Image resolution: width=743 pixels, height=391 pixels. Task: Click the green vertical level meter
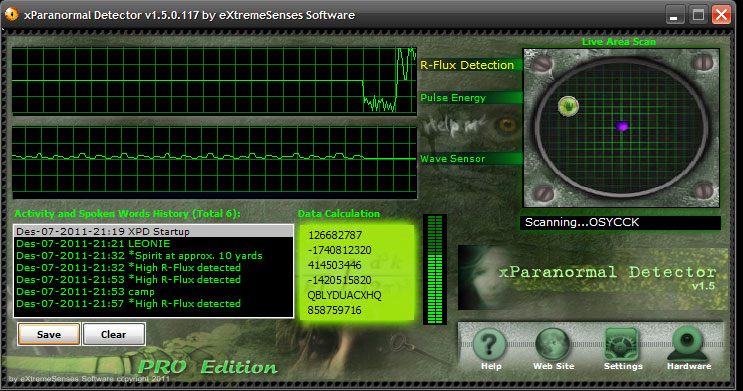[435, 270]
